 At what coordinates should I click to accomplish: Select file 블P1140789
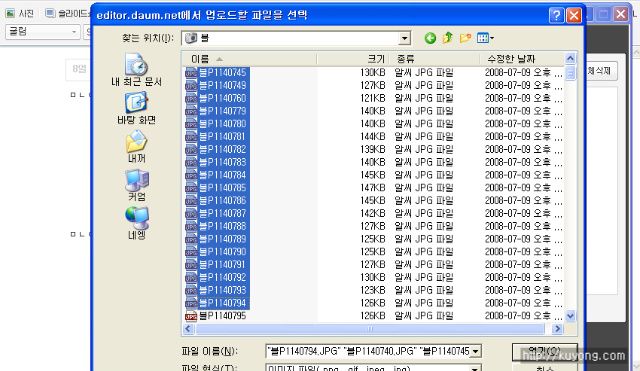click(222, 239)
